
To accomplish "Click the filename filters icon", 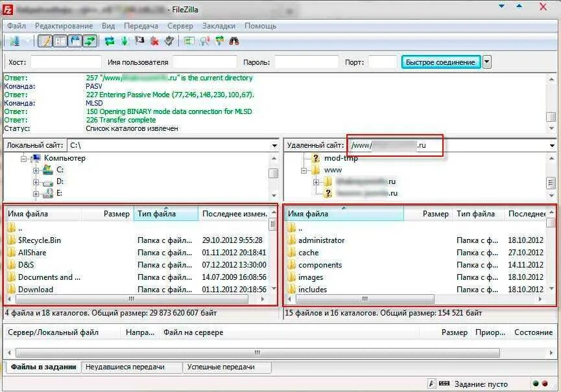I will [x=190, y=41].
